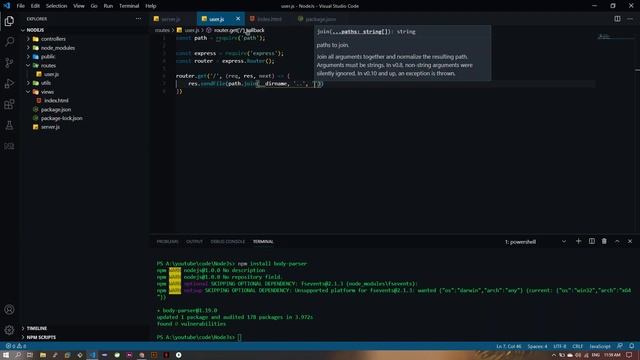640x360 pixels.
Task: Add a new terminal with plus icon
Action: [x=578, y=241]
